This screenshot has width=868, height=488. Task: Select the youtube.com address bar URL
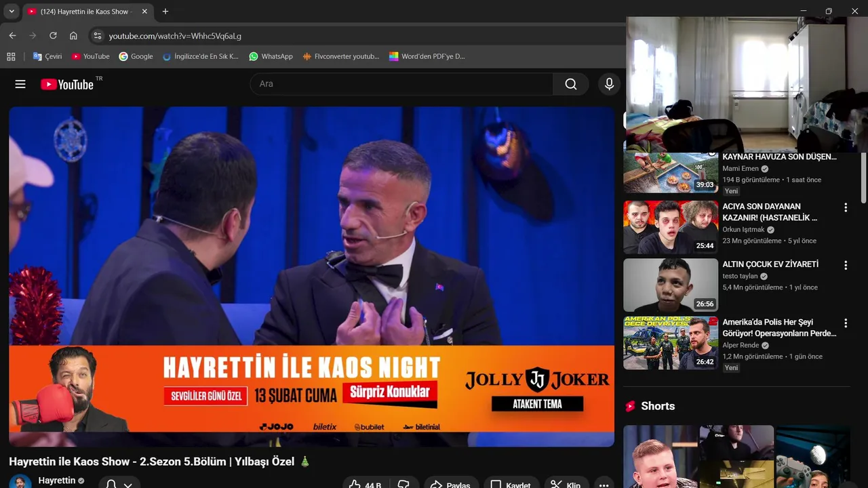tap(175, 36)
